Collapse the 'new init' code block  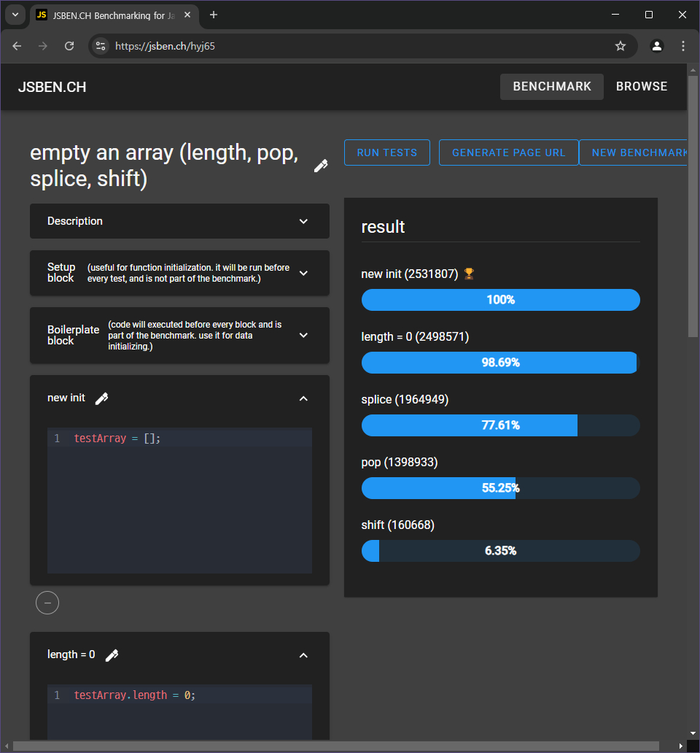[x=303, y=398]
